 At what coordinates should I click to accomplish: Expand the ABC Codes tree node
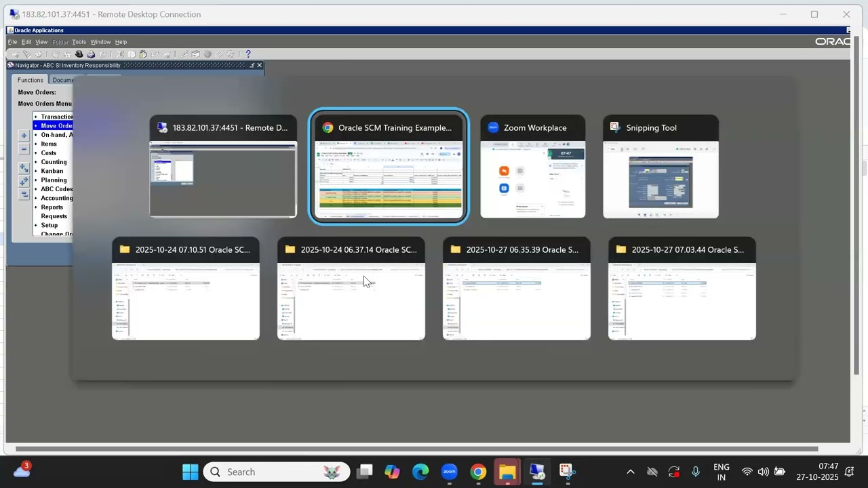tap(35, 189)
